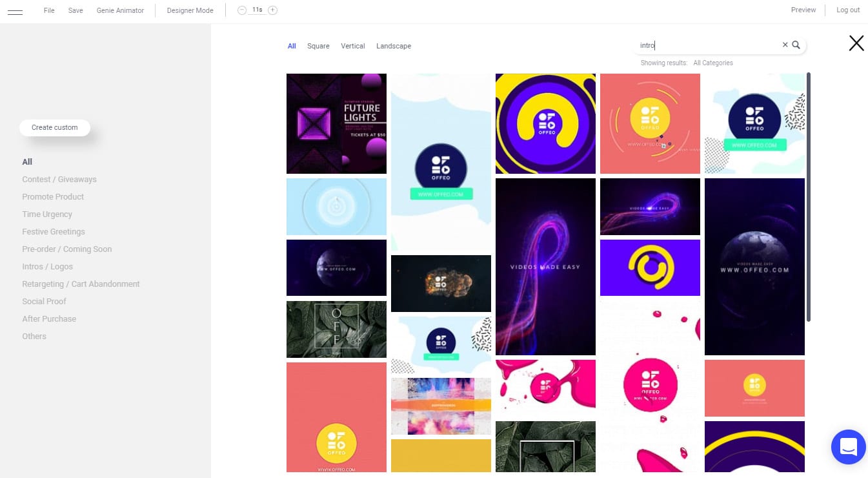Select Contest / Giveaways category
Image resolution: width=868 pixels, height=478 pixels.
pos(59,179)
